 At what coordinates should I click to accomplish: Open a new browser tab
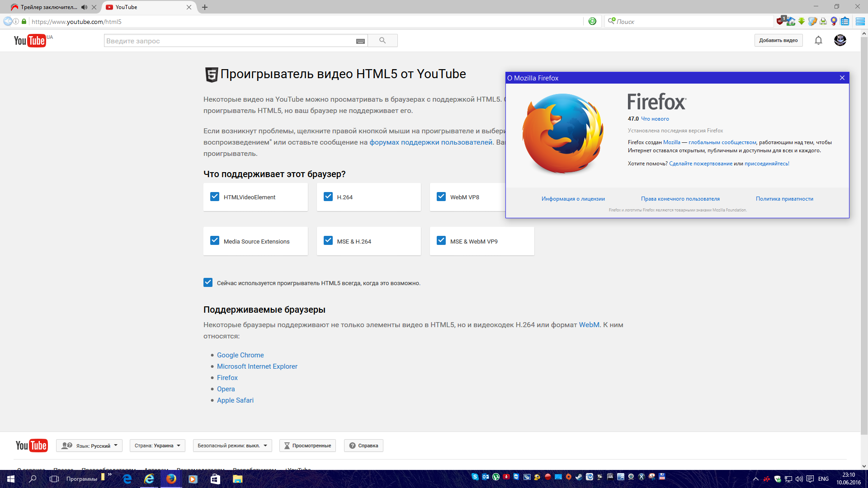tap(205, 7)
